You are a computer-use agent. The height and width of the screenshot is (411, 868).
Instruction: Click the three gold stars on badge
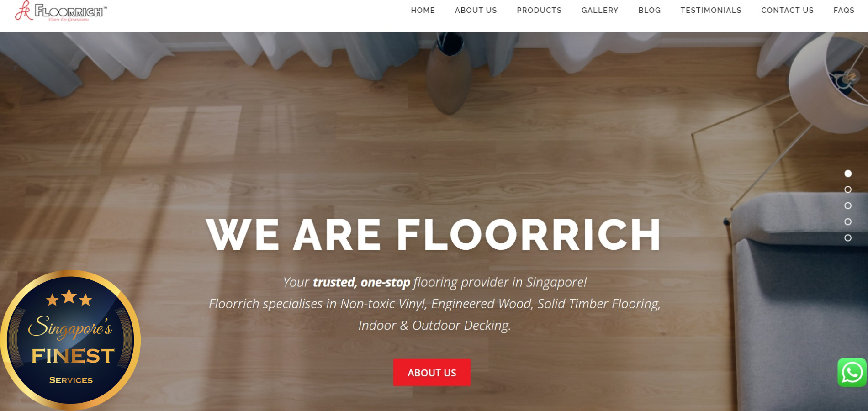(x=69, y=297)
